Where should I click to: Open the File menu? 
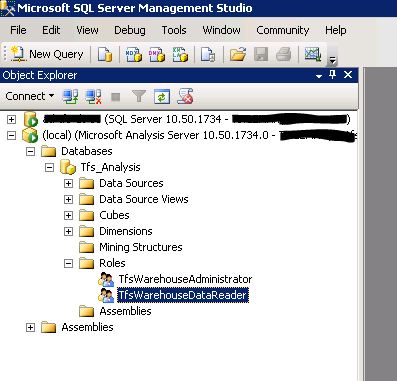tap(18, 30)
